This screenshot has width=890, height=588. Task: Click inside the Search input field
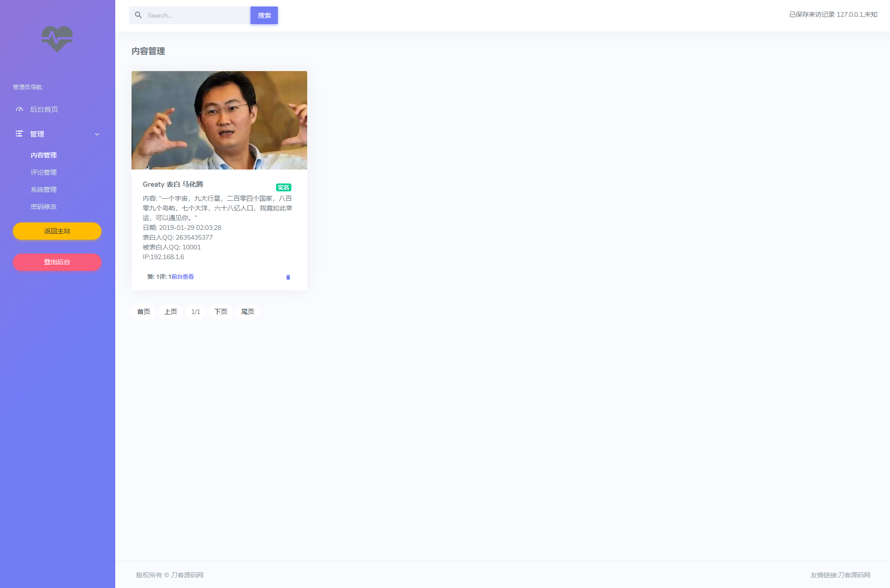[195, 15]
